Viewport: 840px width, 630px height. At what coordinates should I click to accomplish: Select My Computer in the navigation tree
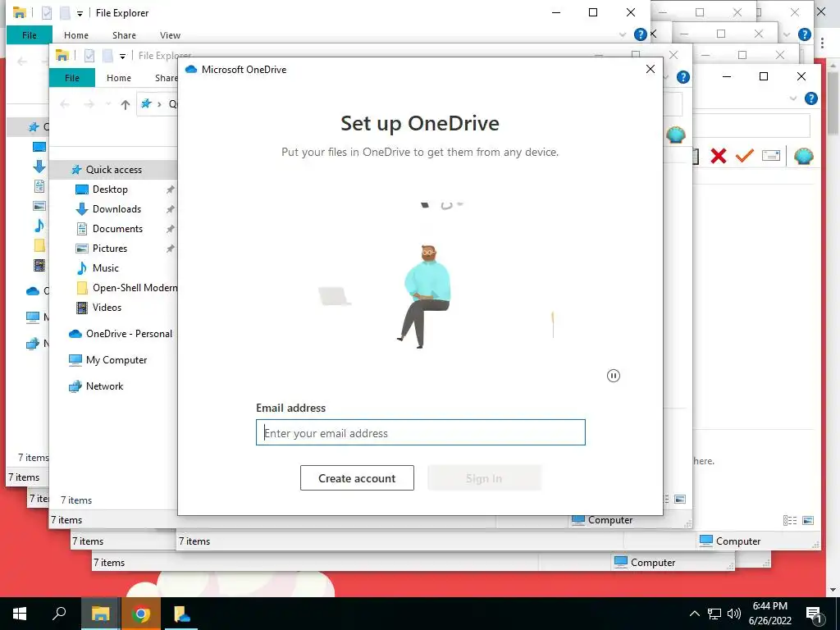pos(116,360)
